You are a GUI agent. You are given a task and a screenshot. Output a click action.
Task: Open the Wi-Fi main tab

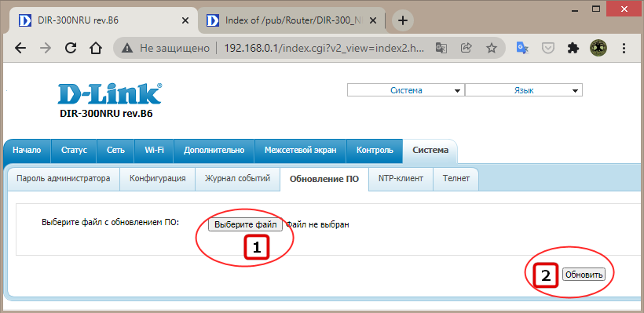click(155, 151)
